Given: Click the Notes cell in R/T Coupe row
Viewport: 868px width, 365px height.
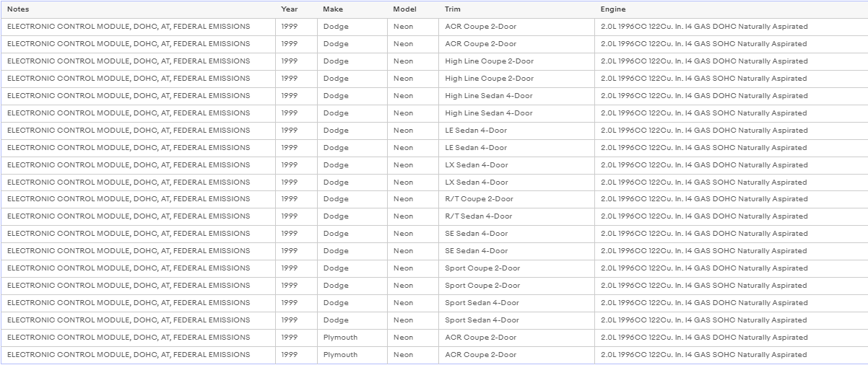Looking at the screenshot, I should [x=138, y=199].
